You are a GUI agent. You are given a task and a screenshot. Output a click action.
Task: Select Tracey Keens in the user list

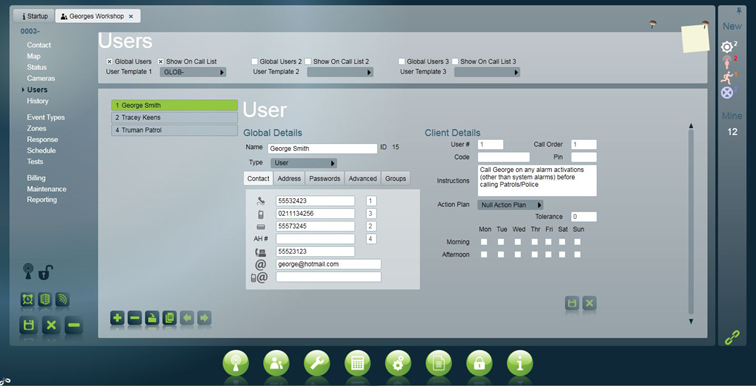[175, 118]
